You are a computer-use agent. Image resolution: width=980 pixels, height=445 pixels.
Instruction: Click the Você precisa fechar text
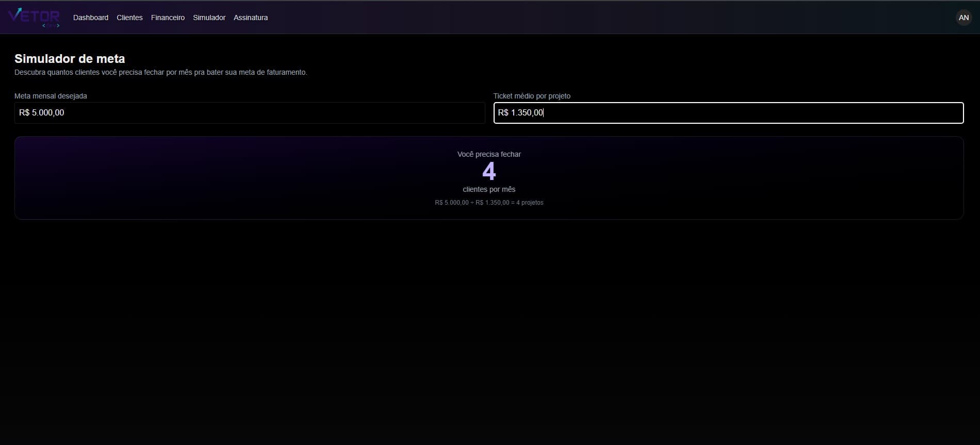click(x=489, y=154)
